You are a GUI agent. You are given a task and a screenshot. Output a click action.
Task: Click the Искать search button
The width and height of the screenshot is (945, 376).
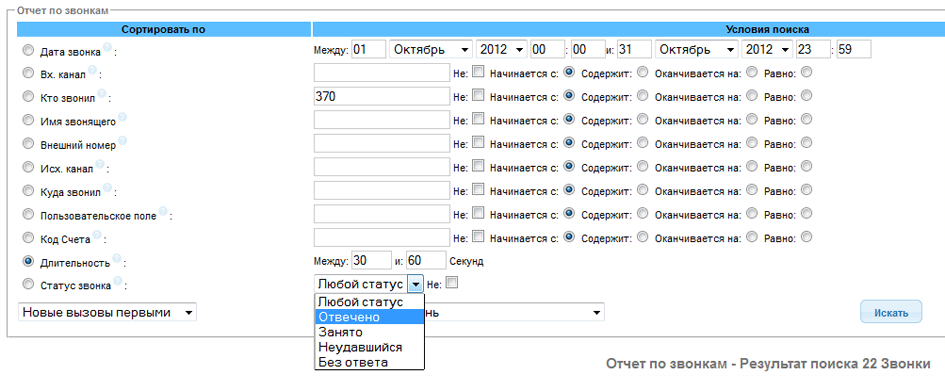pyautogui.click(x=891, y=312)
